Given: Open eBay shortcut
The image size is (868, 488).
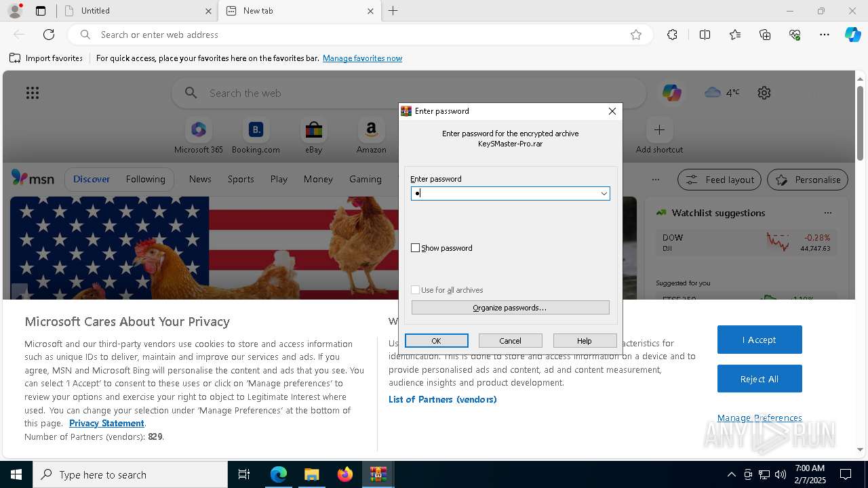Looking at the screenshot, I should pos(313,136).
